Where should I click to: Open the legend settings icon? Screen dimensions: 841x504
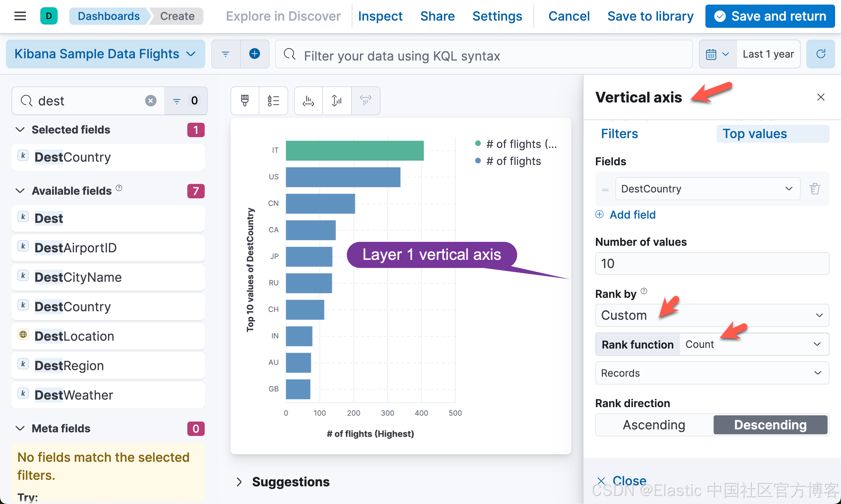click(273, 100)
